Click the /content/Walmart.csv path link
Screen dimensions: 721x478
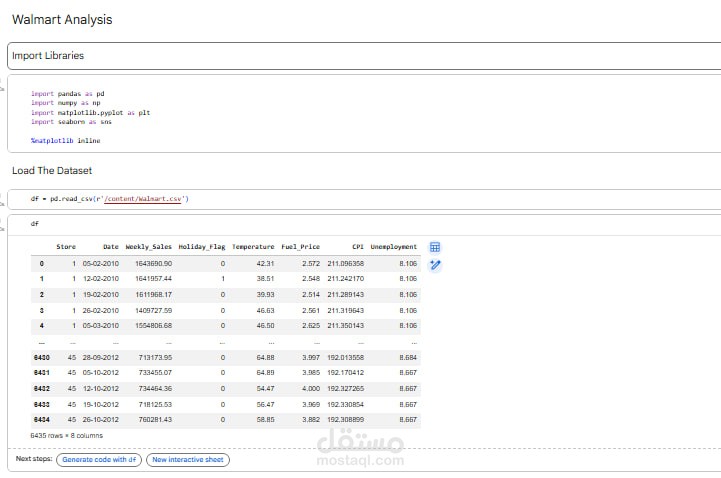click(x=143, y=199)
